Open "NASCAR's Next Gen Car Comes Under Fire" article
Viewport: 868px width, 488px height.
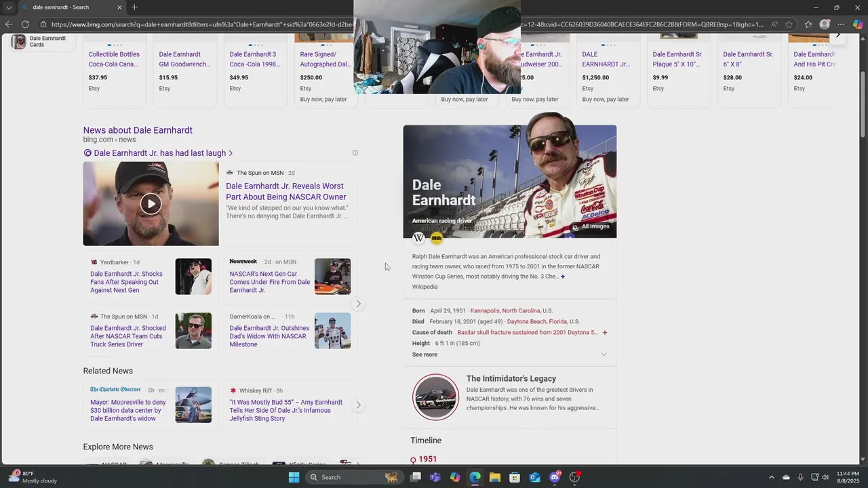[x=270, y=282]
